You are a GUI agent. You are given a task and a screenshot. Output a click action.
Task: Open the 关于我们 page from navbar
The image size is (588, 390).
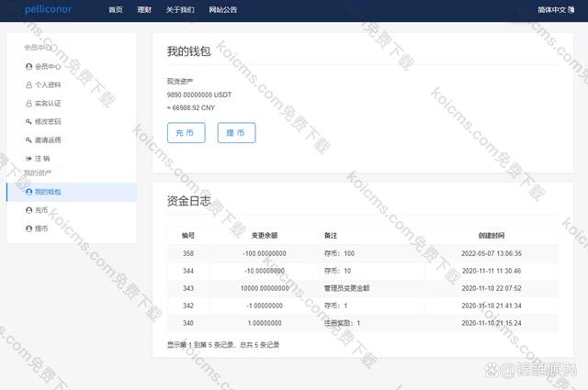(180, 10)
